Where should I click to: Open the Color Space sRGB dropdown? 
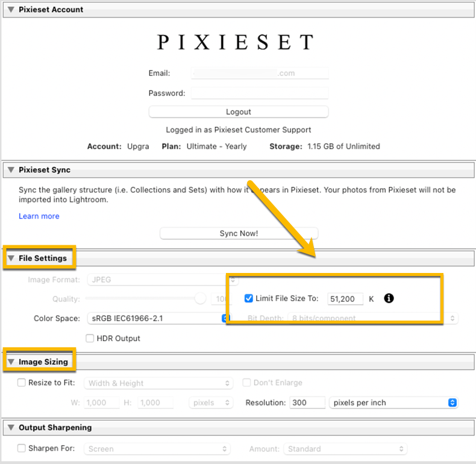point(158,318)
